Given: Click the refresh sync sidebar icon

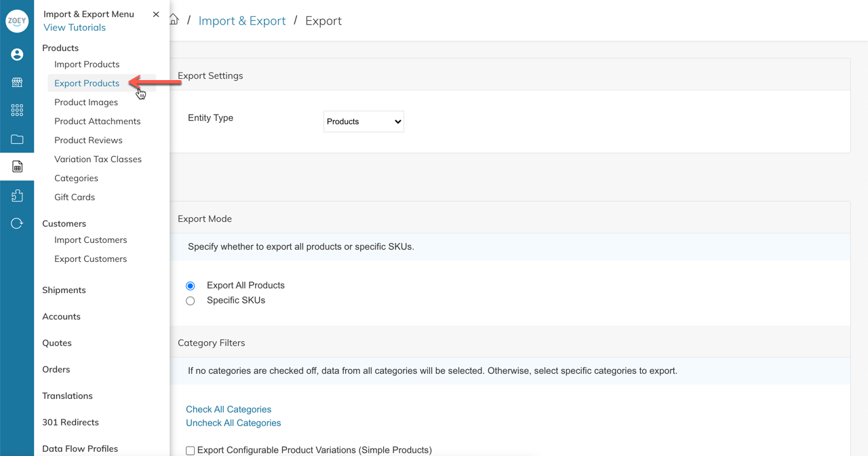Looking at the screenshot, I should coord(17,223).
